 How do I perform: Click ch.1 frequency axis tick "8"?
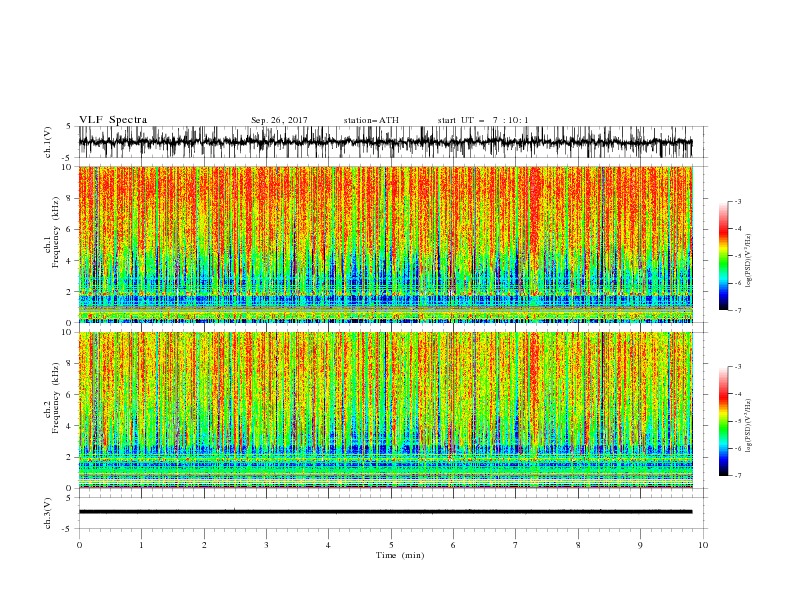69,198
